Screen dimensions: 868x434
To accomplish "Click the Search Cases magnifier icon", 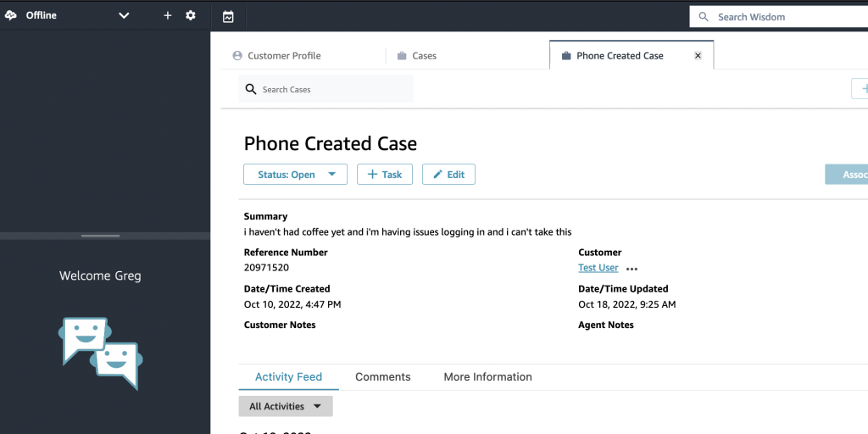I will tap(250, 89).
